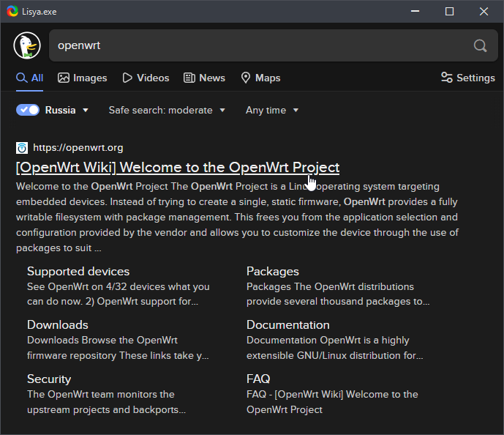This screenshot has height=435, width=504.
Task: Focus the search box containing openwrt
Action: (274, 45)
